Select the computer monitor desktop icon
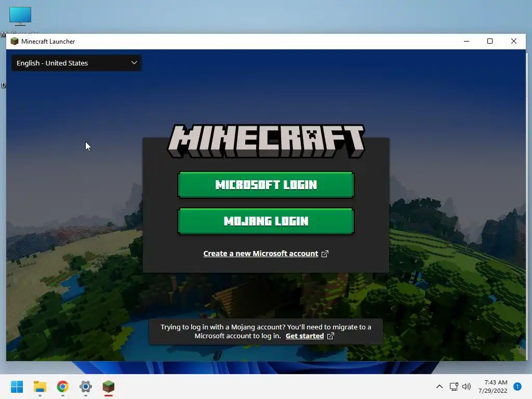Screen dimensions: 532x399 (20, 16)
